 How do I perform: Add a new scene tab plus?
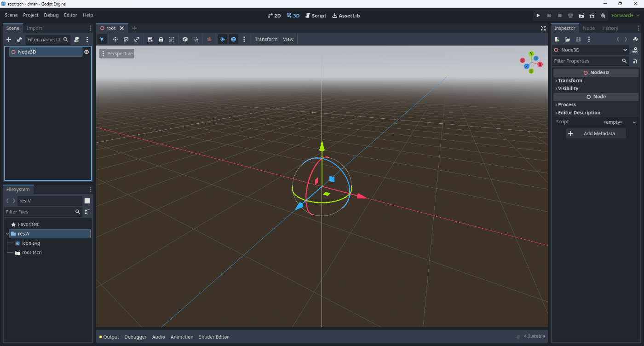[x=134, y=28]
